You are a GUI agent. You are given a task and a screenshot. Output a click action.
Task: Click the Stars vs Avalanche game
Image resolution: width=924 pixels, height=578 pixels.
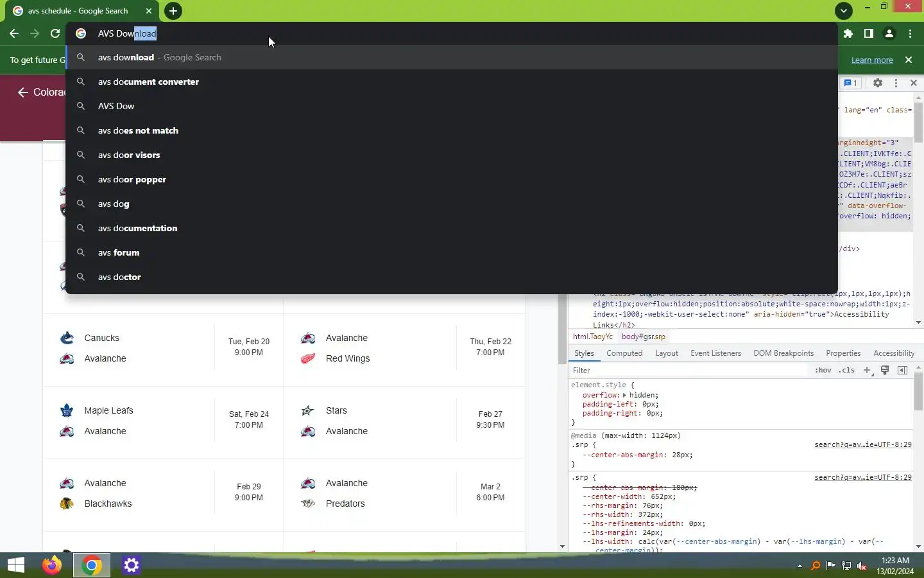405,422
